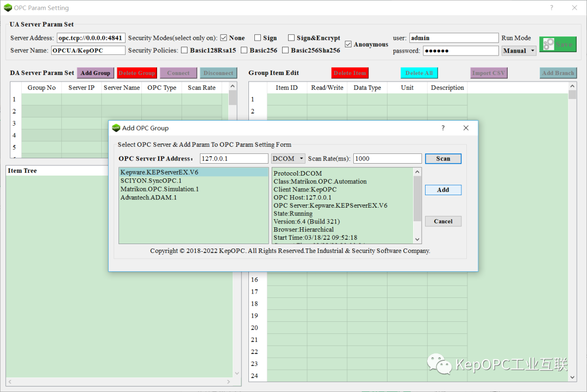This screenshot has width=587, height=392.
Task: Click scroll-left arrow of Item Tree panel
Action: pyautogui.click(x=10, y=382)
